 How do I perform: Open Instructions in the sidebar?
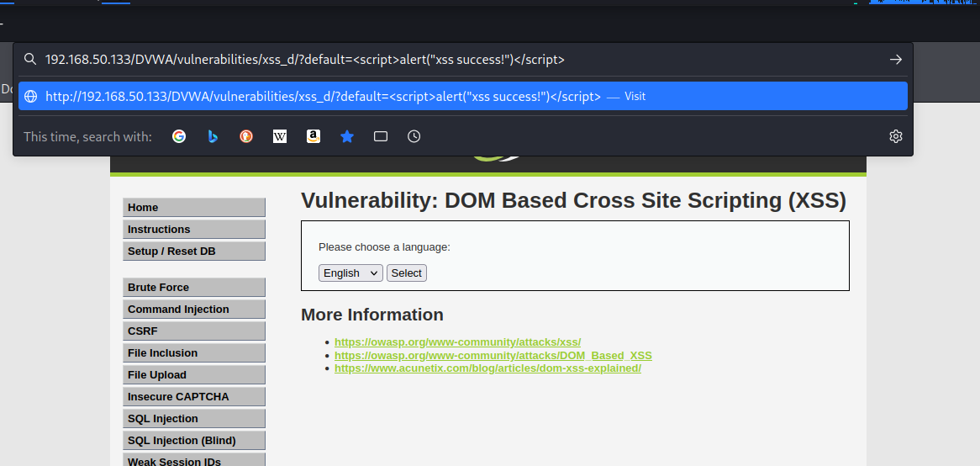(x=194, y=229)
